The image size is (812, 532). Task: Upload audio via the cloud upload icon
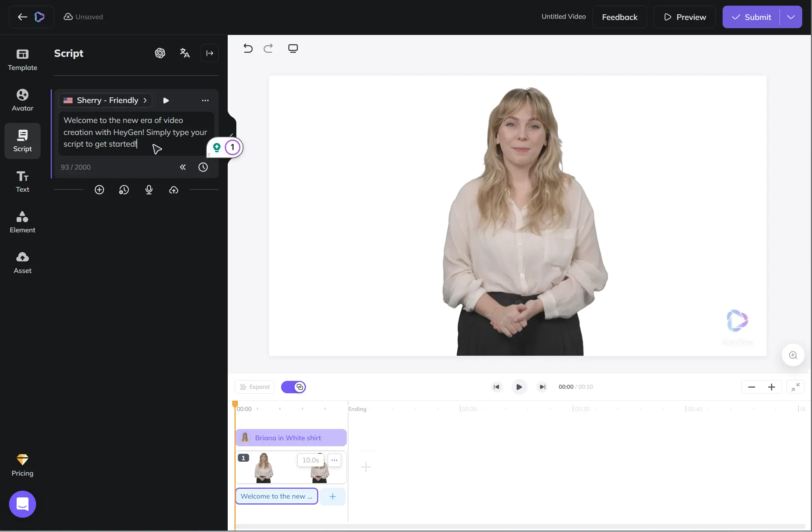pos(174,190)
